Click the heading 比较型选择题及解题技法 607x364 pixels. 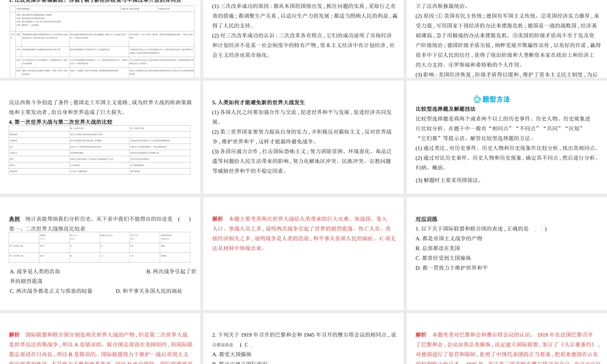click(x=446, y=109)
